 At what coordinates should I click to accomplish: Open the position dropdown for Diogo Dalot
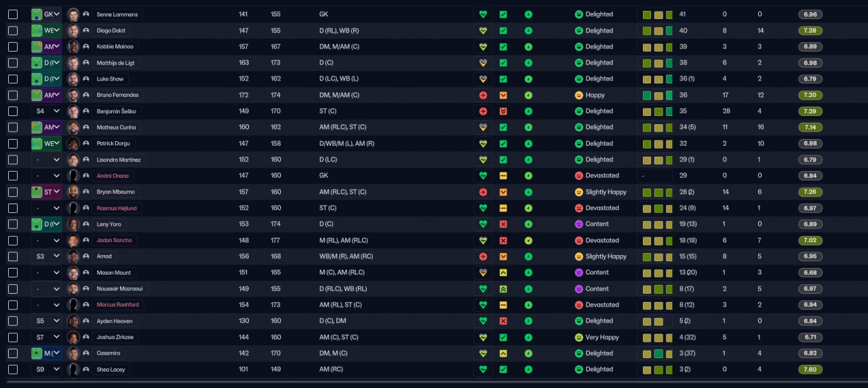(x=46, y=31)
